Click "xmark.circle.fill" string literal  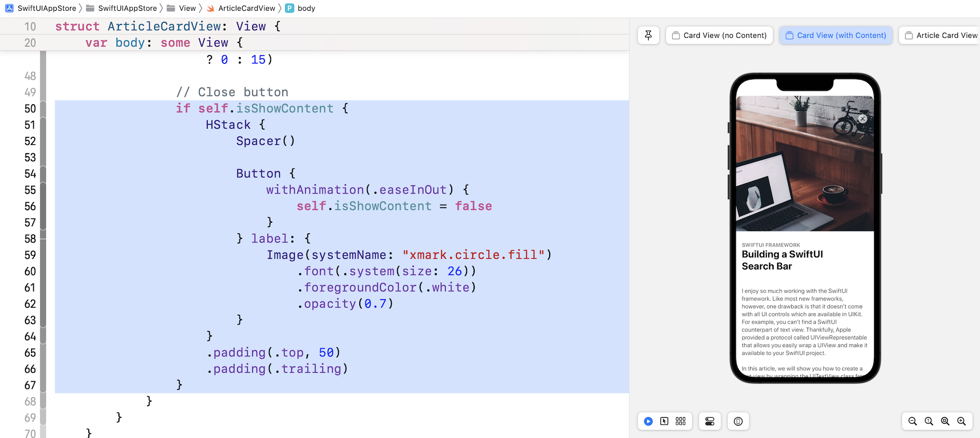[x=474, y=255]
